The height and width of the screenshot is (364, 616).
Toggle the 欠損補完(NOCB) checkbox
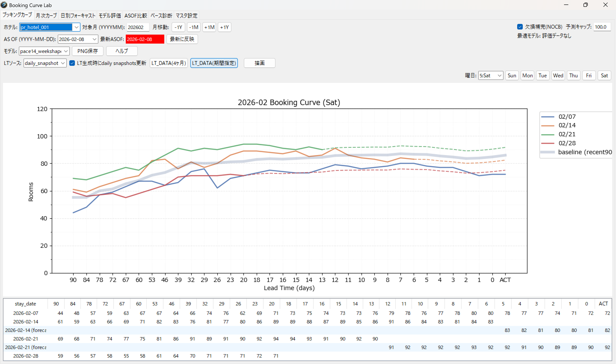click(520, 27)
